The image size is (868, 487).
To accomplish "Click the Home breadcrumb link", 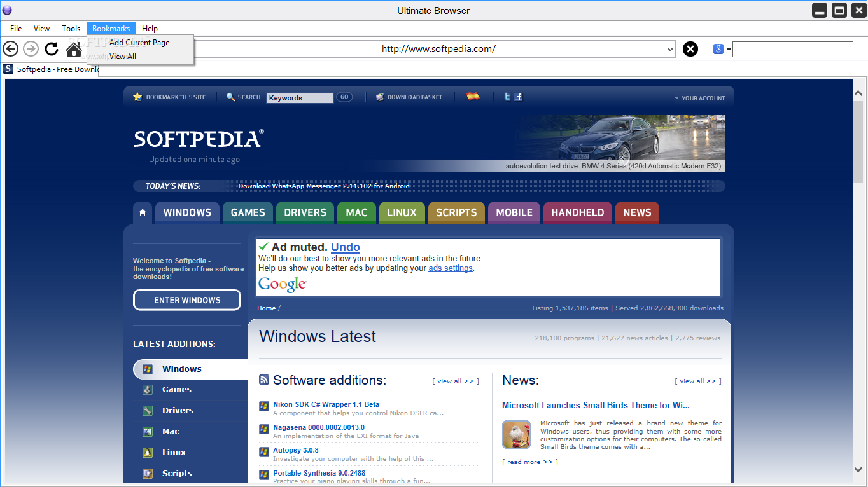I will coord(267,308).
